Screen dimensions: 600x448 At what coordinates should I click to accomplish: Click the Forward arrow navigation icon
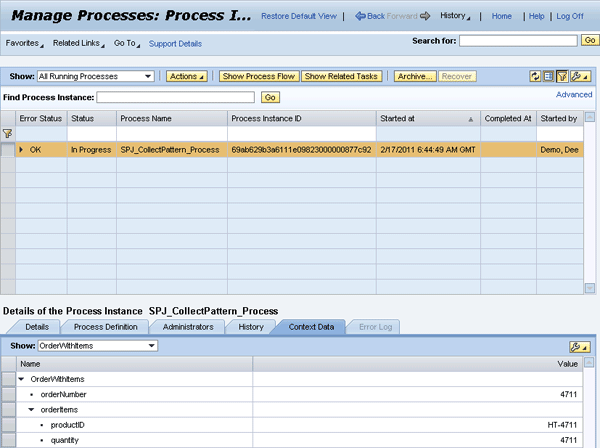coord(425,17)
